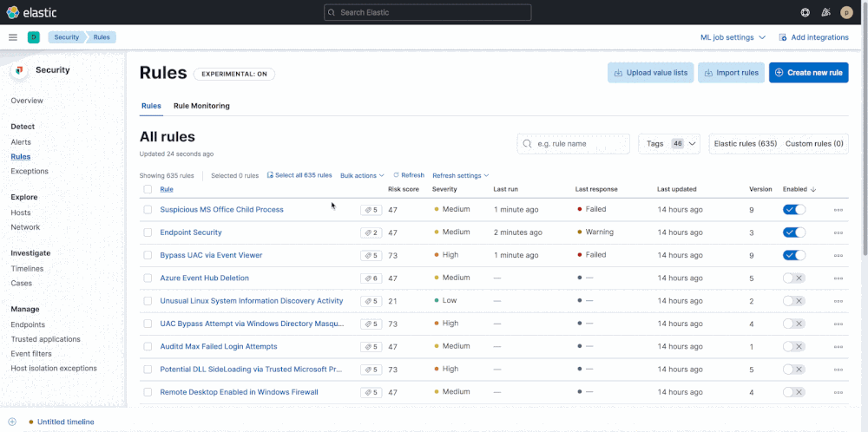Open the Tags filter dropdown
This screenshot has height=432, width=868.
[x=669, y=143]
